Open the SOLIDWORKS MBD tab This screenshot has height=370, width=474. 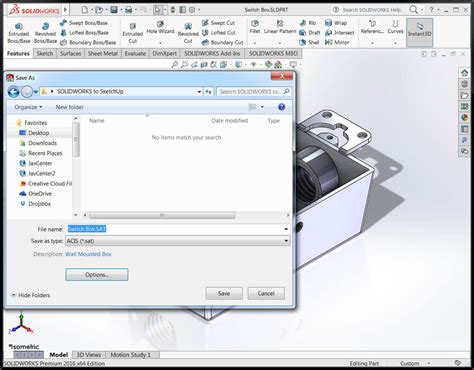click(x=273, y=53)
